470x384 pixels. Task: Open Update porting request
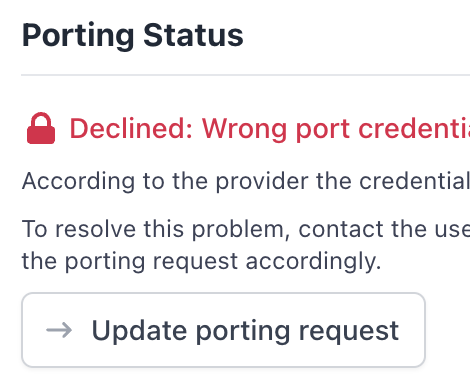[x=223, y=330]
